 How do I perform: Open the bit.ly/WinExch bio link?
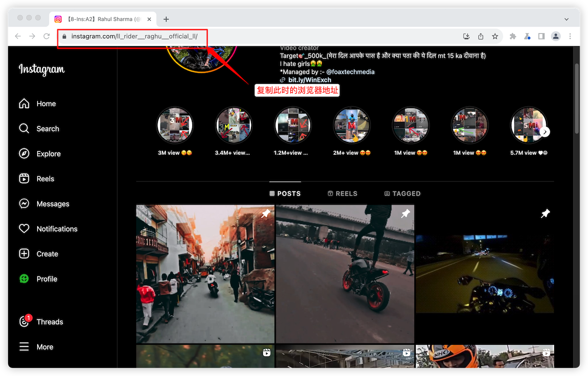tap(309, 80)
